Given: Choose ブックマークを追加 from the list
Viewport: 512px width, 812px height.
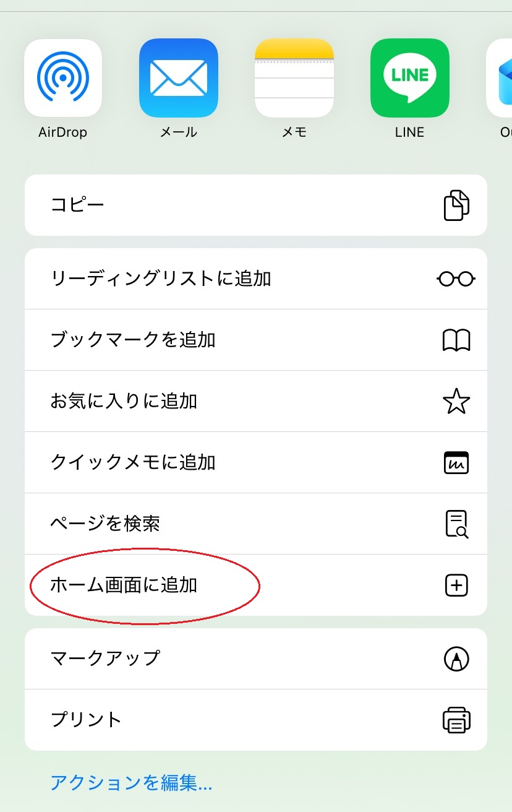Looking at the screenshot, I should [x=256, y=340].
